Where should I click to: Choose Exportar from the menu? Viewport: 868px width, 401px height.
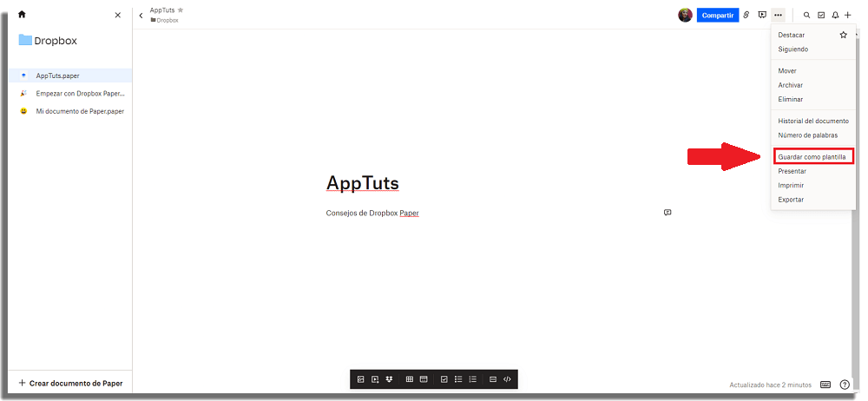tap(791, 200)
